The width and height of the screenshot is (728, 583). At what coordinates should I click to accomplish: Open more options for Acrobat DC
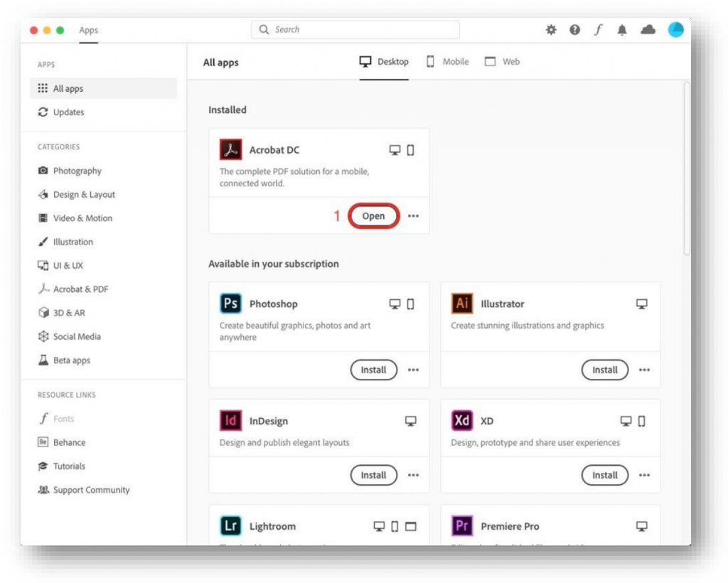point(413,216)
